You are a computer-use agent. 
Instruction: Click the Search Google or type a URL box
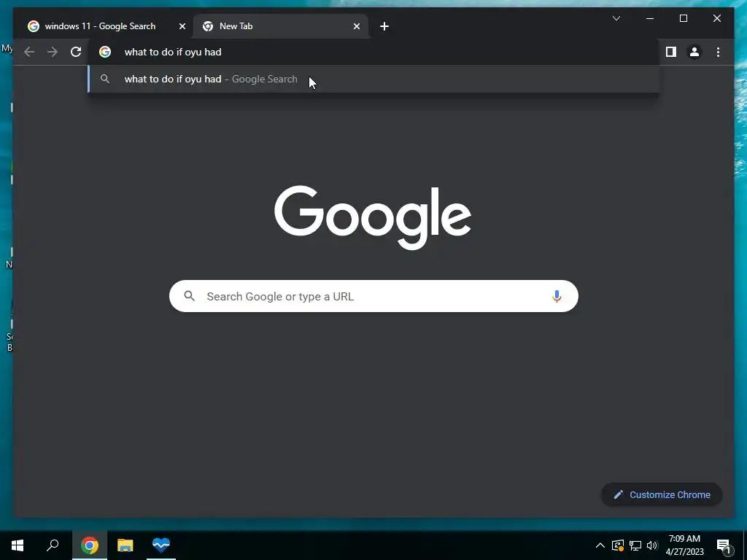[x=373, y=296]
